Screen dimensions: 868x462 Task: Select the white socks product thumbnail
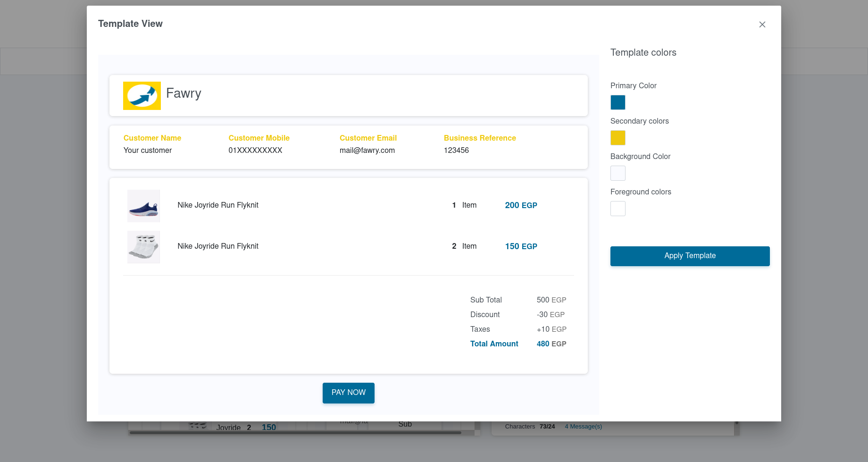pyautogui.click(x=144, y=247)
